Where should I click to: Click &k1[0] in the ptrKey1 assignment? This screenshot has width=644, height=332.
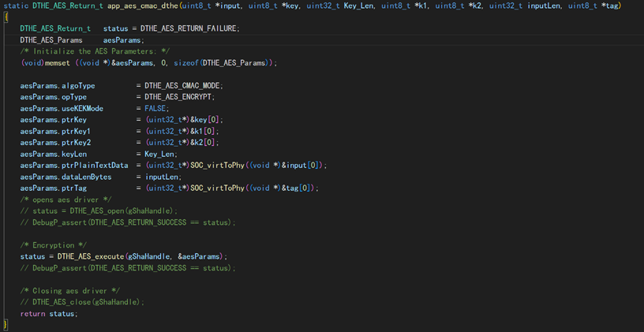click(x=203, y=132)
